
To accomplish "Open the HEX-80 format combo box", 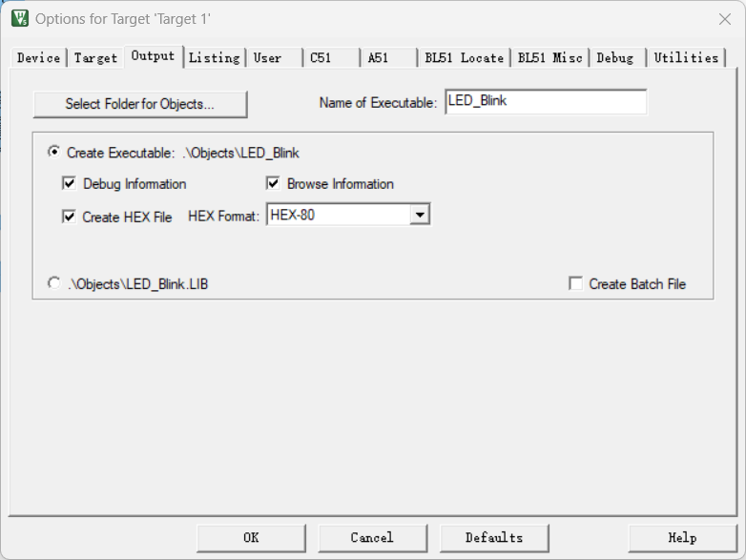I will coord(339,216).
